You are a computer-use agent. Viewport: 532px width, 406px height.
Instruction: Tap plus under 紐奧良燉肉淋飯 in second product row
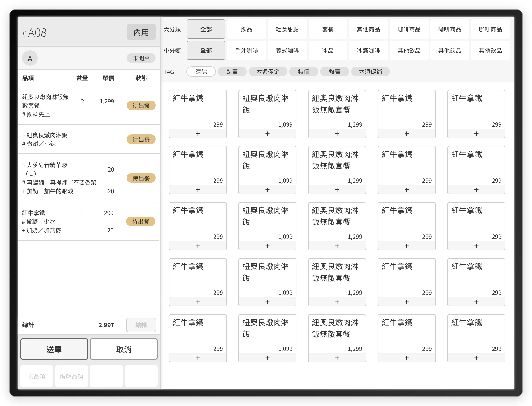[x=267, y=190]
